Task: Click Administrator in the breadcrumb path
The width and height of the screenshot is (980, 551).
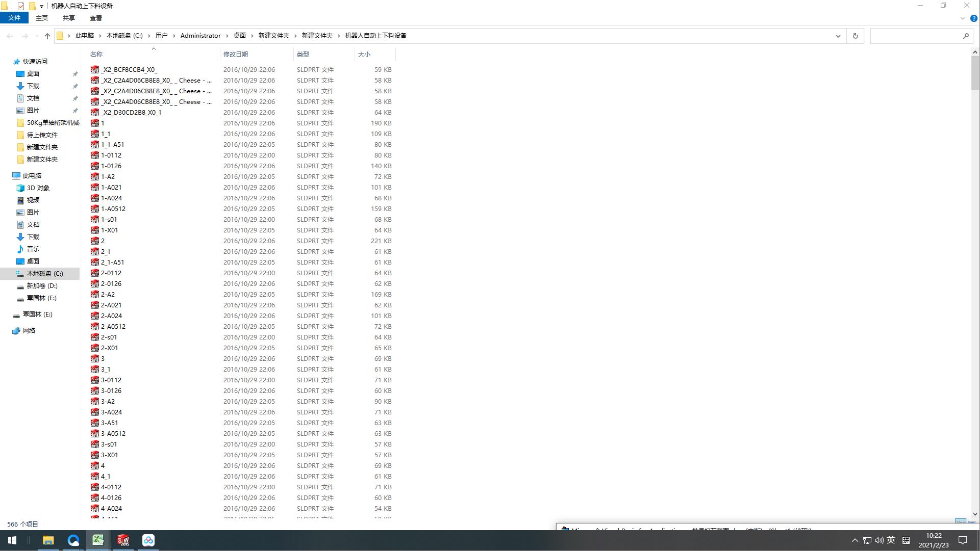Action: pos(200,36)
